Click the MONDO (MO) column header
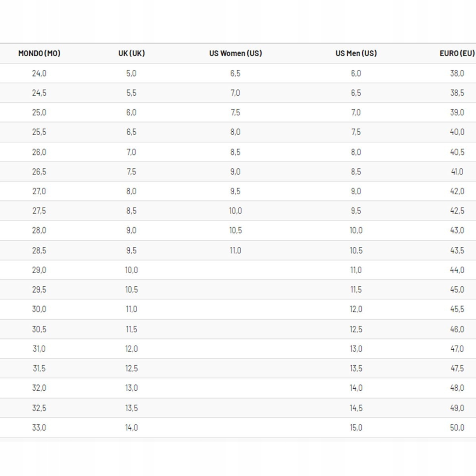 point(39,53)
